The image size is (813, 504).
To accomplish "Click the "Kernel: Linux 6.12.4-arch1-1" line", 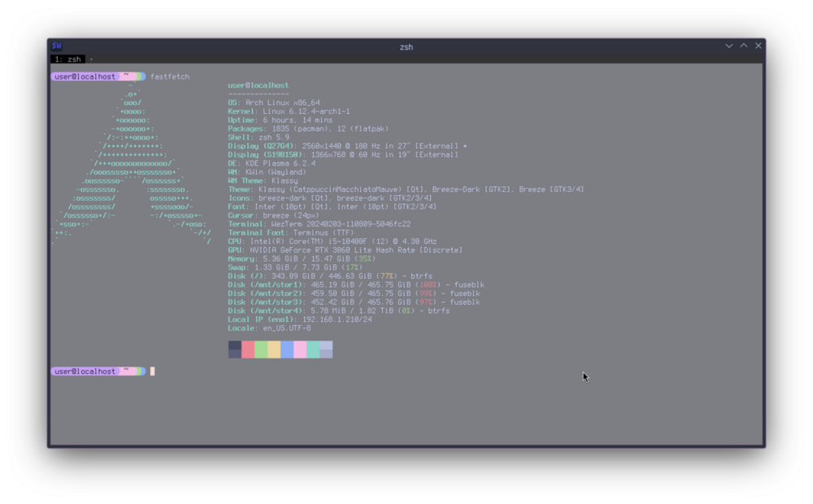I will pyautogui.click(x=289, y=111).
